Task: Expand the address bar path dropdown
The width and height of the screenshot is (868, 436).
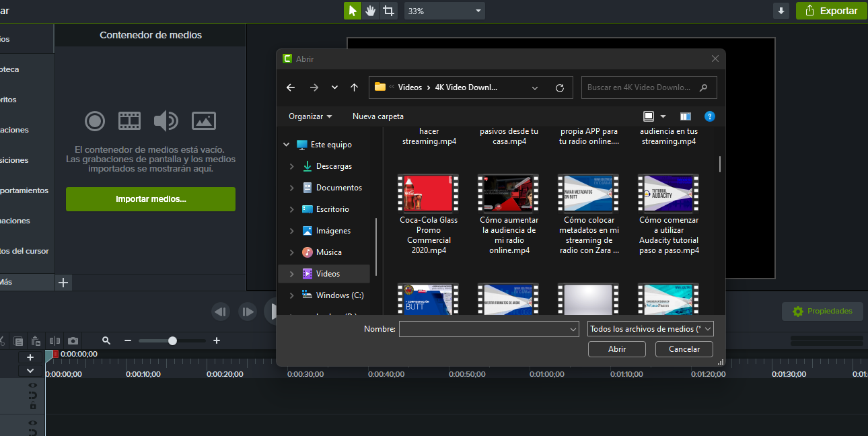Action: 535,87
